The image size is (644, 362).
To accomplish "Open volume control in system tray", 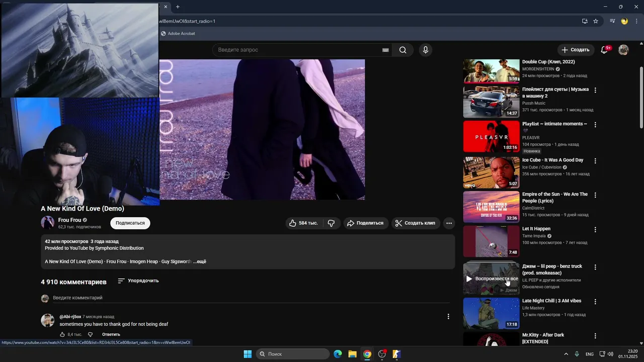I will [610, 354].
